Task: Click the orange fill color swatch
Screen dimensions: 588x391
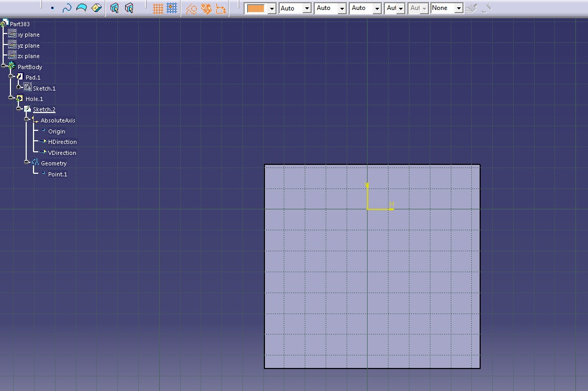Action: 256,8
